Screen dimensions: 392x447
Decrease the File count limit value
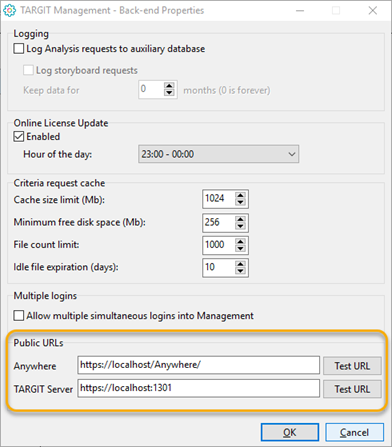(240, 248)
